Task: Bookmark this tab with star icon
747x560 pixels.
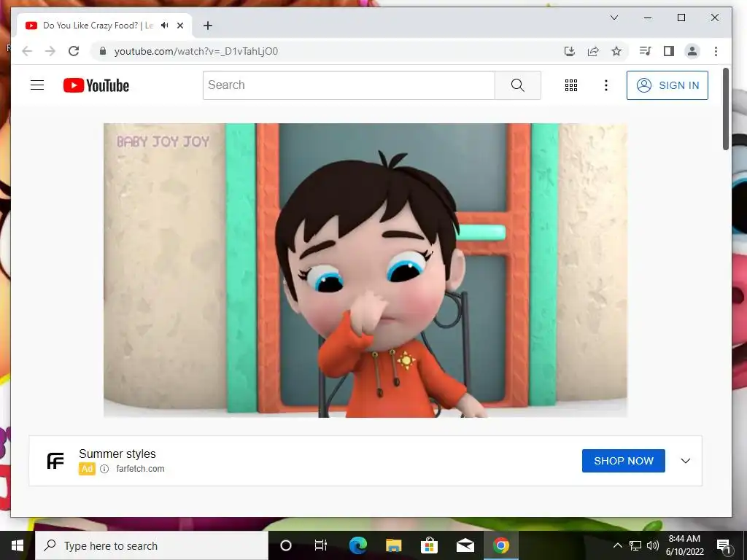Action: (x=616, y=51)
